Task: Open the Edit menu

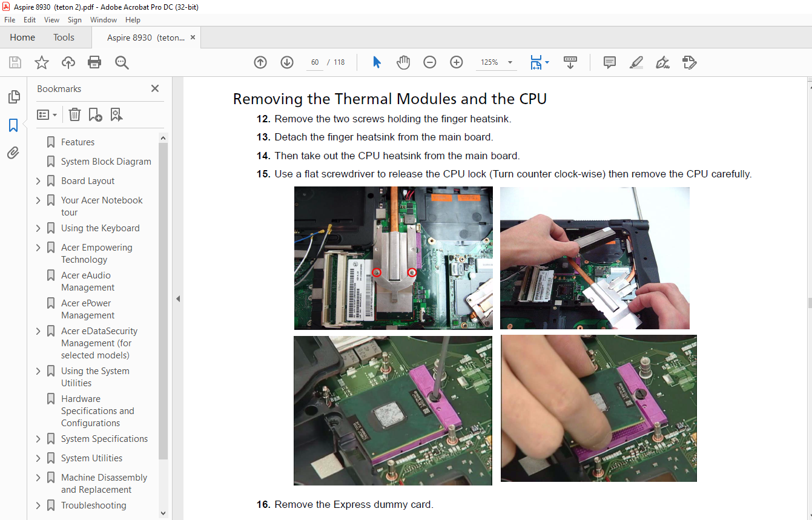Action: (30, 20)
